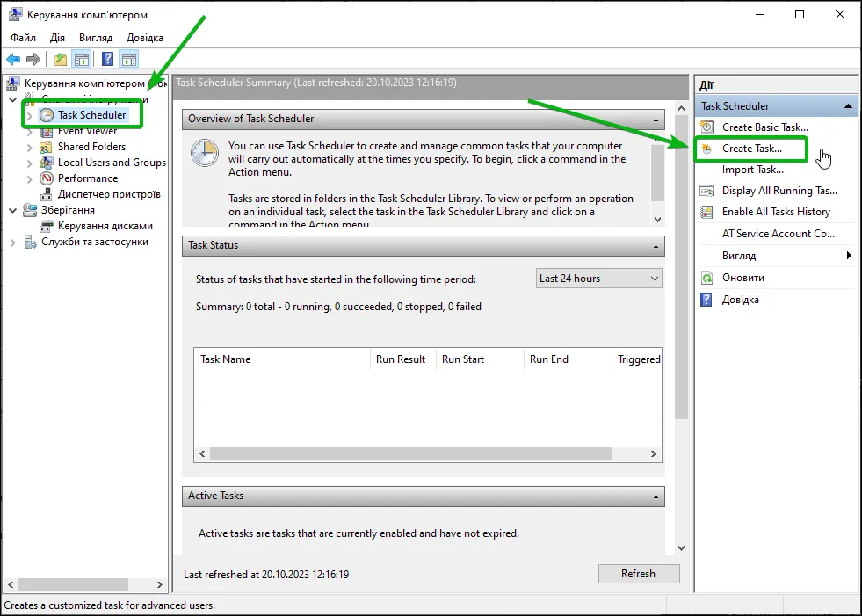Expand Служби та застосунки tree node

12,243
